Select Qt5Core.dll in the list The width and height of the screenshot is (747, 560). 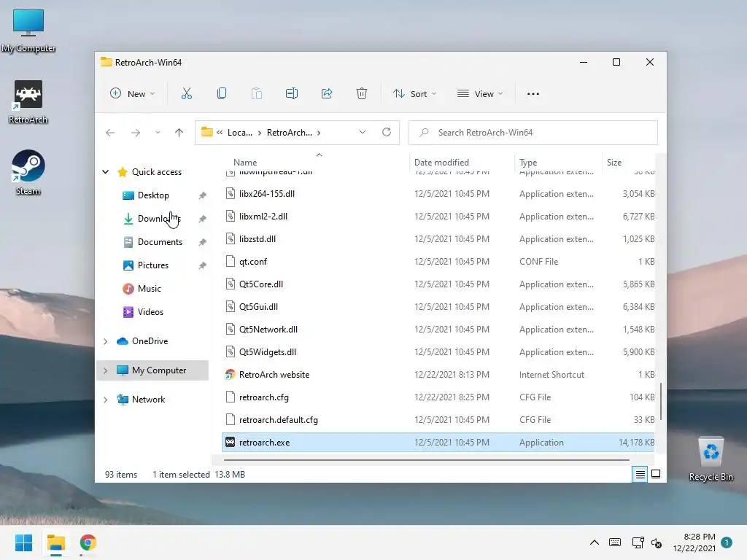click(438, 284)
